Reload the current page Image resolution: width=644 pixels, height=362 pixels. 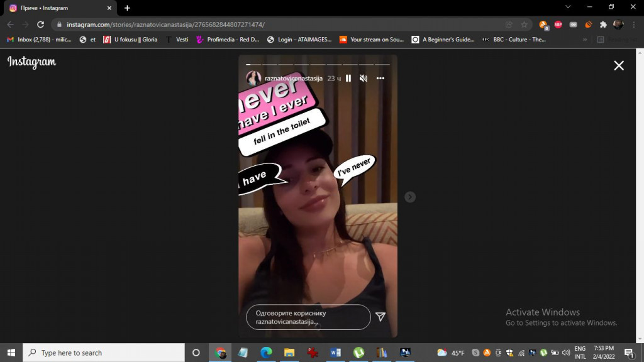tap(40, 25)
